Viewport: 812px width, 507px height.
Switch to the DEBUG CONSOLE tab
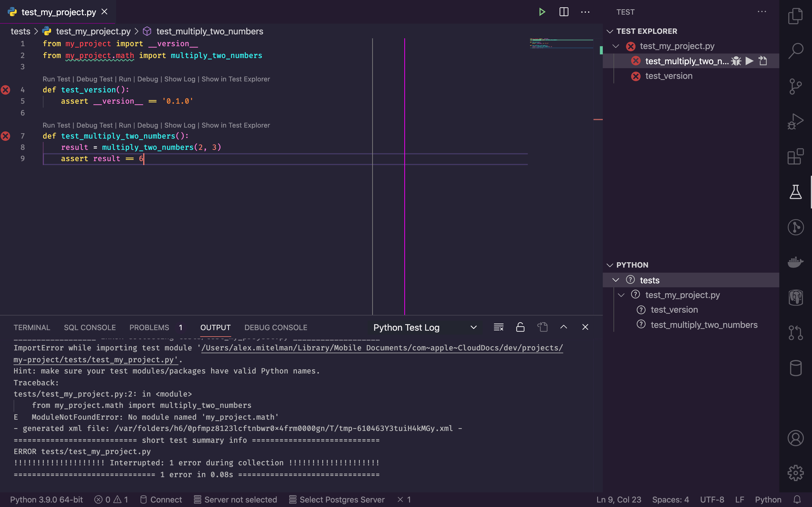pyautogui.click(x=275, y=328)
